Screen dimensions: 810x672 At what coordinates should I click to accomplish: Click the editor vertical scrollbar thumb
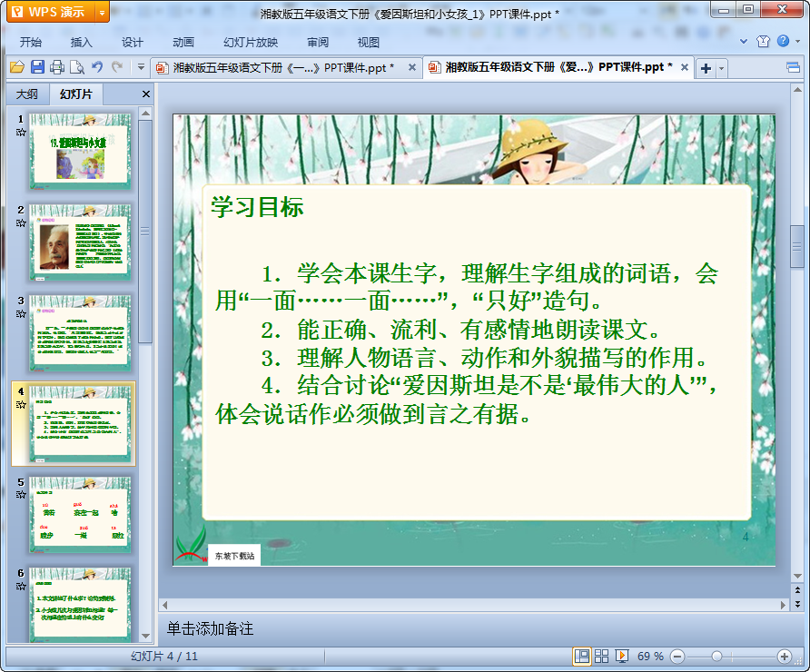797,246
